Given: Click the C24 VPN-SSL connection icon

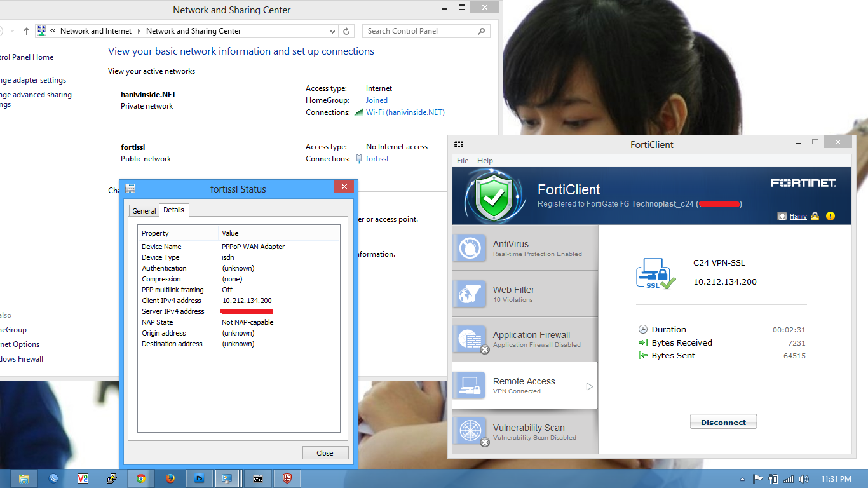Looking at the screenshot, I should (656, 274).
